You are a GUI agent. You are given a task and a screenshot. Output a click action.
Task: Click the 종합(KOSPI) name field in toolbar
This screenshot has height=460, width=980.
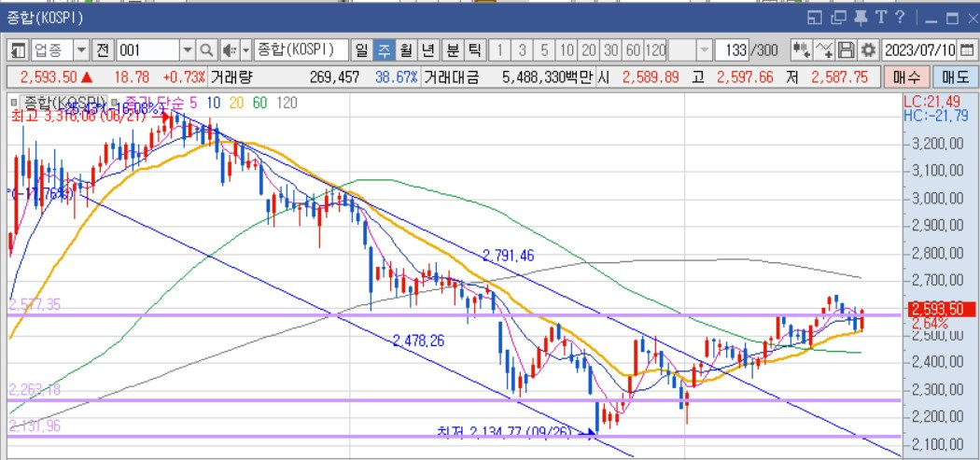tap(301, 50)
